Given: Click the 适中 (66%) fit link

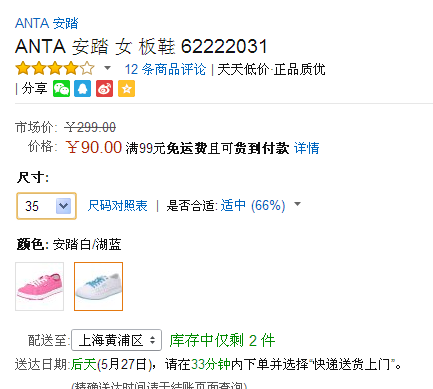Looking at the screenshot, I should tap(253, 205).
